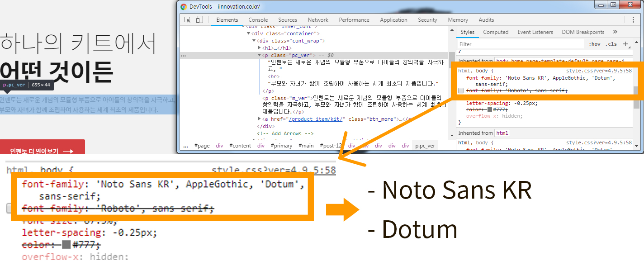The image size is (644, 266).
Task: Select the DOM Breakpoints sidebar tab
Action: (583, 32)
